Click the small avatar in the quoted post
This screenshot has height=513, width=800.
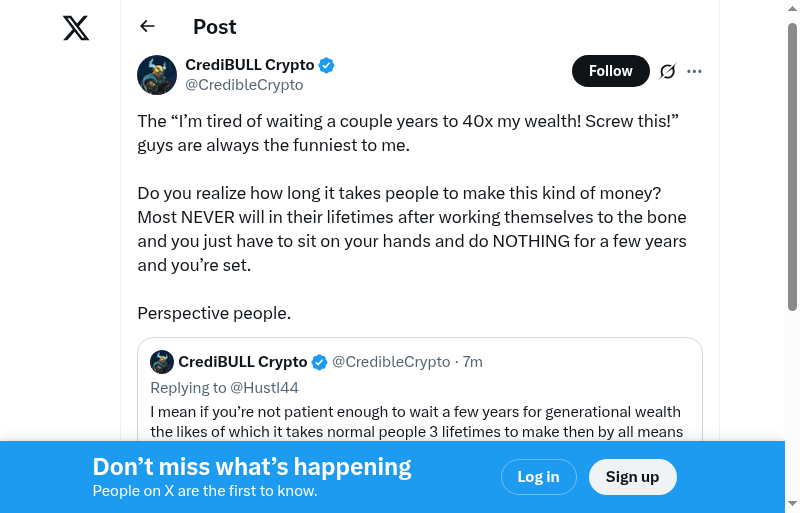162,362
